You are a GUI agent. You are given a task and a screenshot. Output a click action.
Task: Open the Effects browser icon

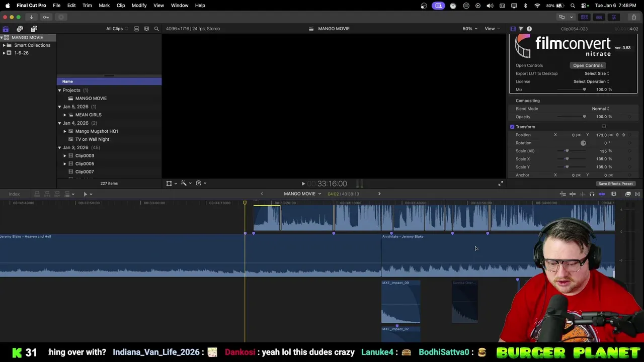coord(628,194)
